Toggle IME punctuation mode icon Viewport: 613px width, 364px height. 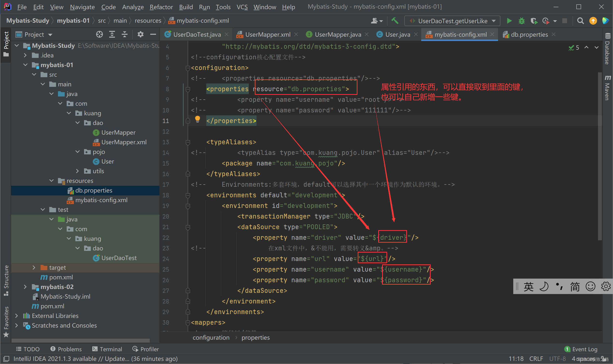click(559, 287)
